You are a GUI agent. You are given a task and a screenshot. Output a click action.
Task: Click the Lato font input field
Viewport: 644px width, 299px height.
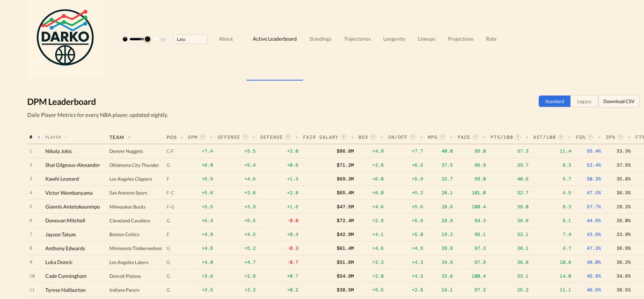pyautogui.click(x=191, y=39)
